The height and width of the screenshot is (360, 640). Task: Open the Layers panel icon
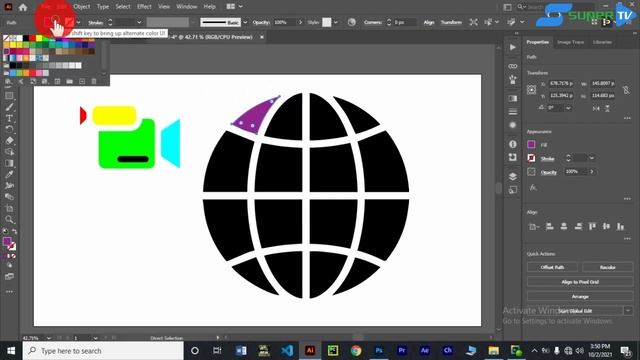(513, 176)
